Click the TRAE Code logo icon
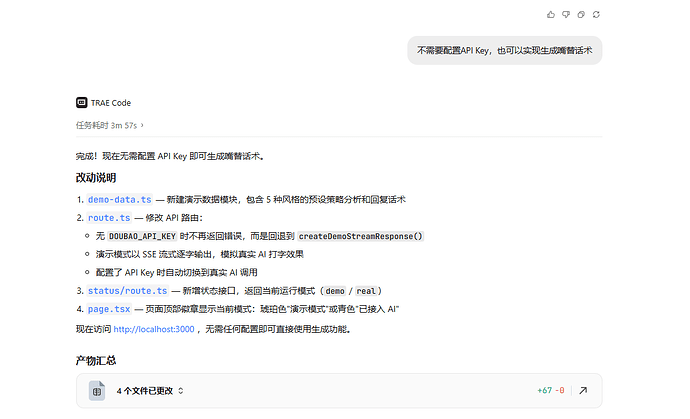Screen dimensions: 690x419 (81, 103)
